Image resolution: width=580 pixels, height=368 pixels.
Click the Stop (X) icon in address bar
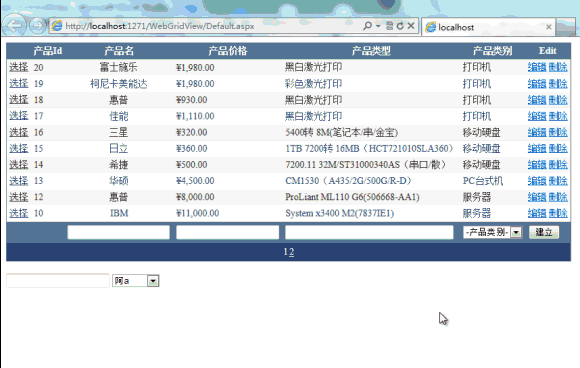[x=411, y=26]
